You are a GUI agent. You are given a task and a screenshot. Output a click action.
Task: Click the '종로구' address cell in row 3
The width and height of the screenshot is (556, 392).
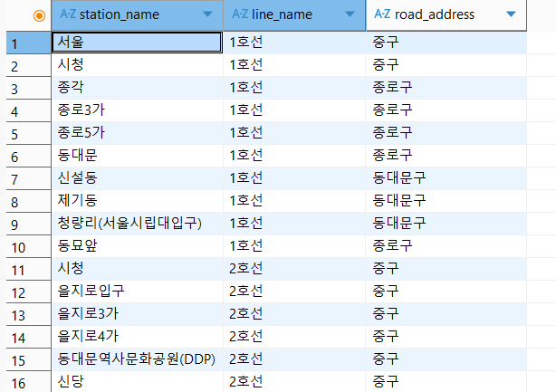pos(446,88)
